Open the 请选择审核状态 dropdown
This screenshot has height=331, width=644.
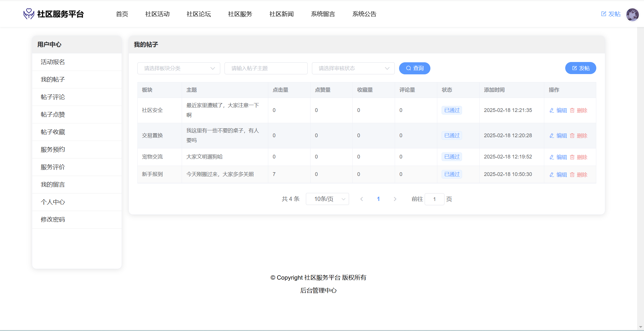coord(353,68)
